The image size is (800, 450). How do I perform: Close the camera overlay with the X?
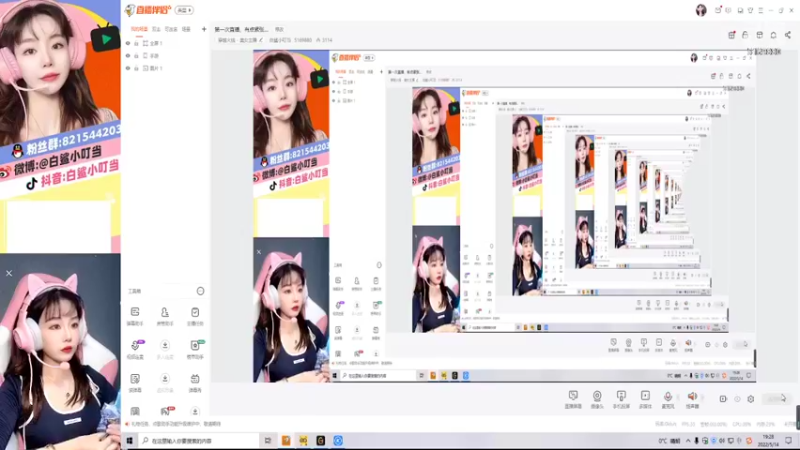9,273
